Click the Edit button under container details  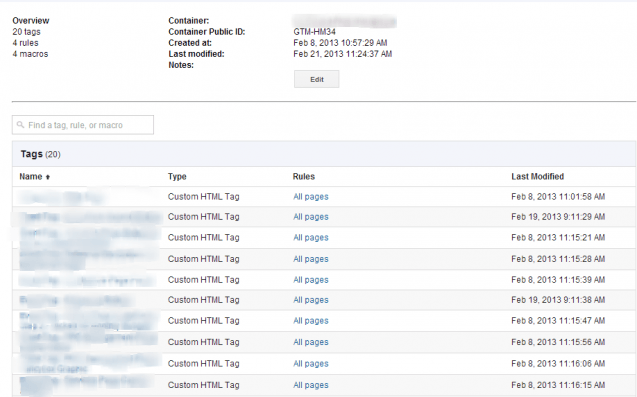pyautogui.click(x=316, y=79)
